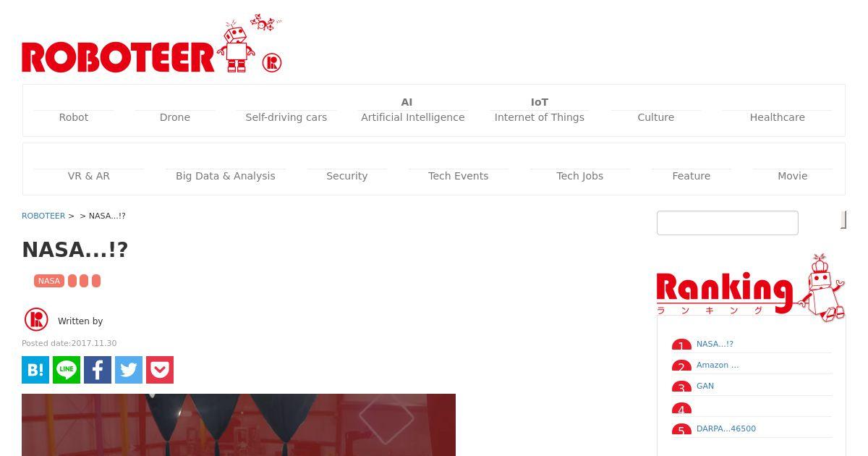The height and width of the screenshot is (456, 868).
Task: Click the author avatar icon
Action: 36,319
